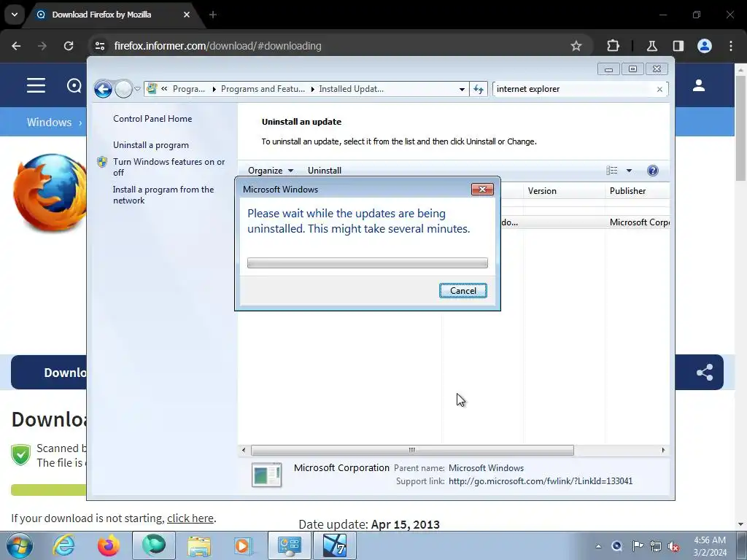The image size is (747, 560).
Task: Open 'Install a program from the network'
Action: (163, 195)
